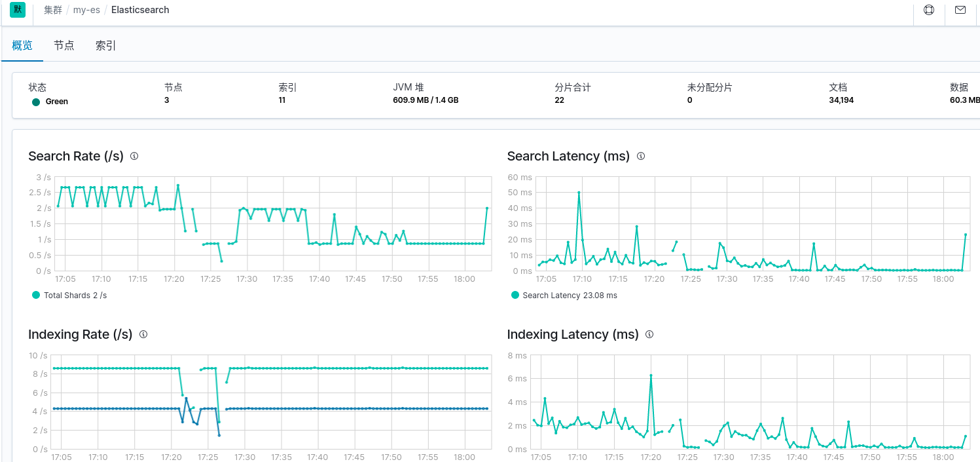Click JVM heap value 609.9 MB / 1.4 GB
980x462 pixels.
[x=426, y=100]
